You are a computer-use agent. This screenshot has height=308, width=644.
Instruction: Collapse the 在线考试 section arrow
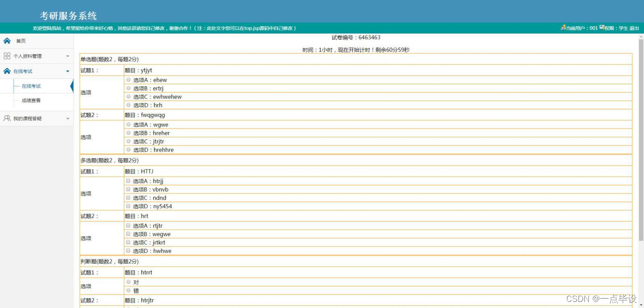[68, 71]
